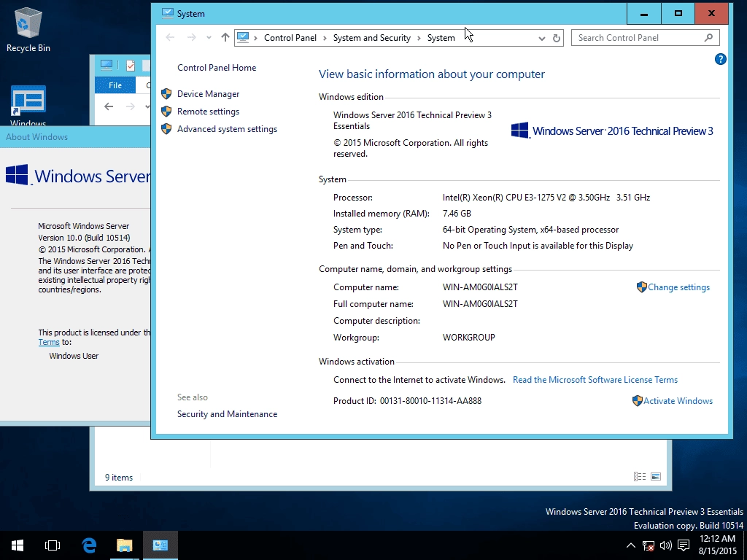Select the Windows desktop shortcut icon
This screenshot has width=747, height=560.
pyautogui.click(x=28, y=106)
